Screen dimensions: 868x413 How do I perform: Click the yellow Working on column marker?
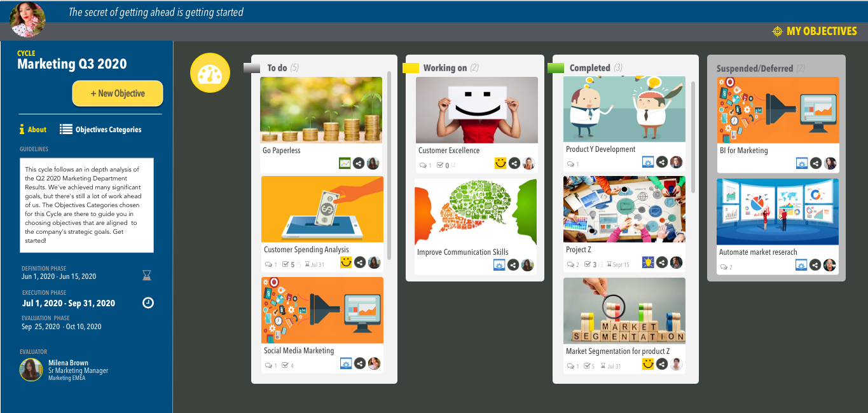411,68
